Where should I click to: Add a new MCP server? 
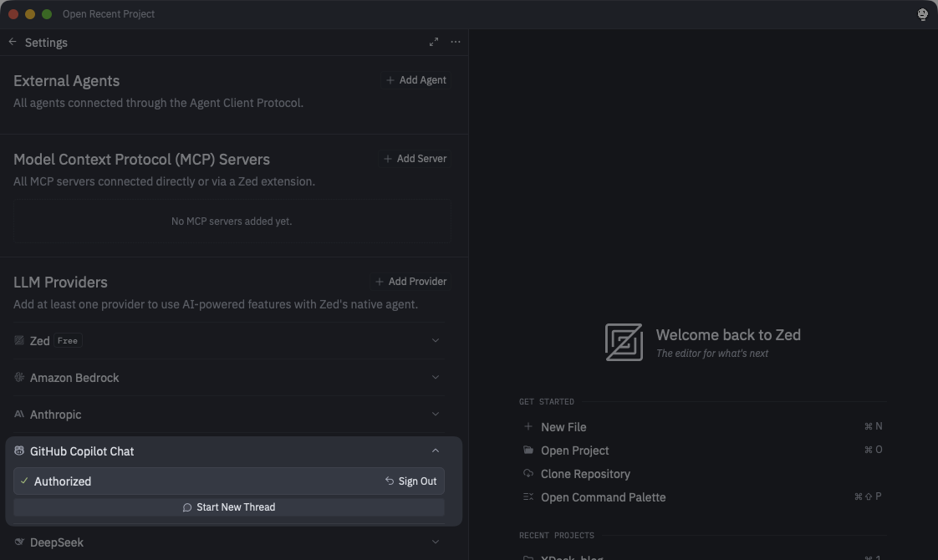[x=415, y=159]
